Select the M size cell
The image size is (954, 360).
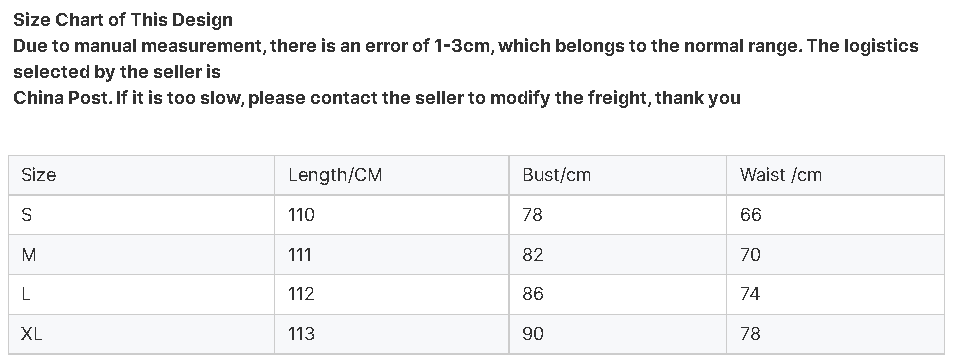[141, 254]
